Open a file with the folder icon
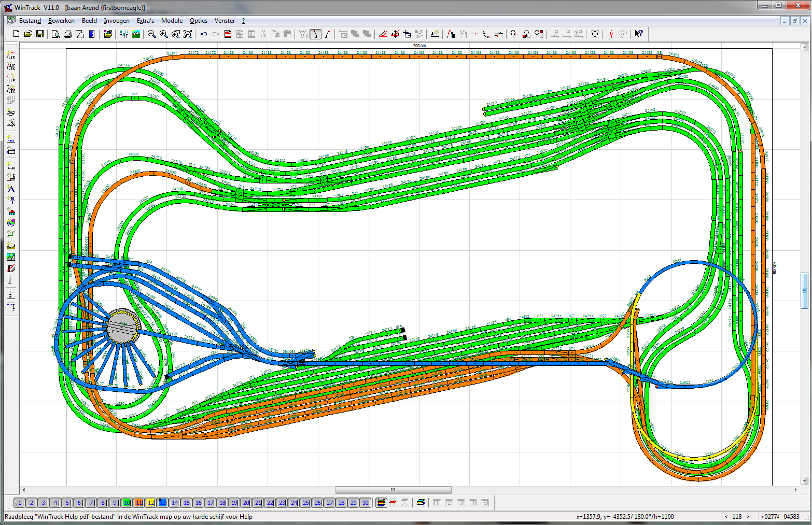The height and width of the screenshot is (525, 812). 28,34
